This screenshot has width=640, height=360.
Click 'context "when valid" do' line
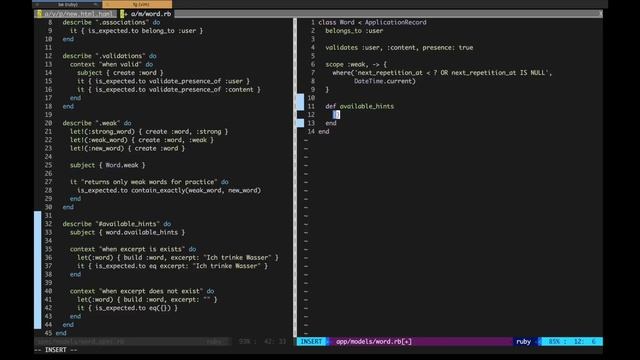(111, 64)
